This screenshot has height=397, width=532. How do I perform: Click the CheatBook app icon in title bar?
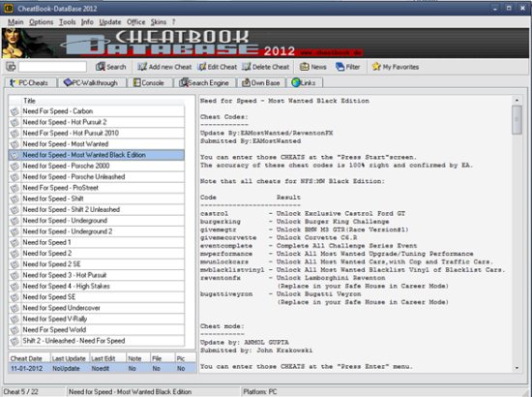pyautogui.click(x=9, y=8)
